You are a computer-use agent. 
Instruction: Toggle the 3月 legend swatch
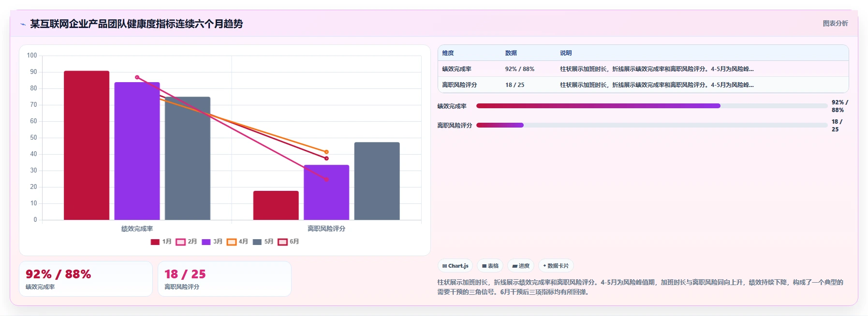(206, 242)
